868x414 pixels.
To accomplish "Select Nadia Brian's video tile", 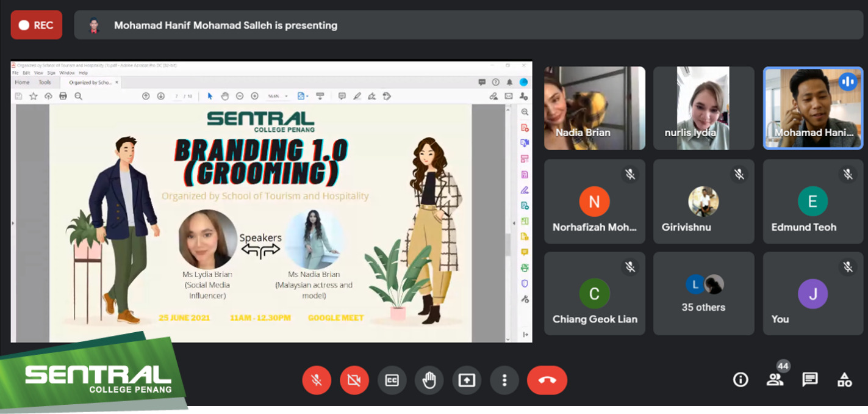I will 595,108.
